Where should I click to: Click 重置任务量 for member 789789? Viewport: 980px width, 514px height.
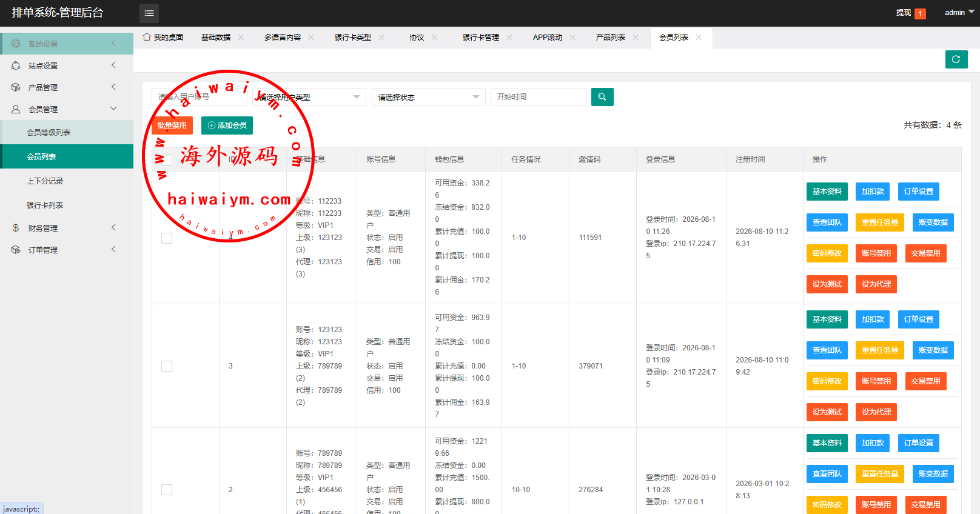click(880, 474)
